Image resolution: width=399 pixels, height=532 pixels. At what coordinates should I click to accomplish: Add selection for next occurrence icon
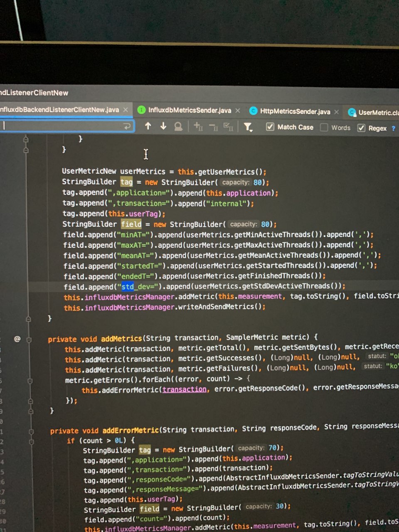click(198, 126)
